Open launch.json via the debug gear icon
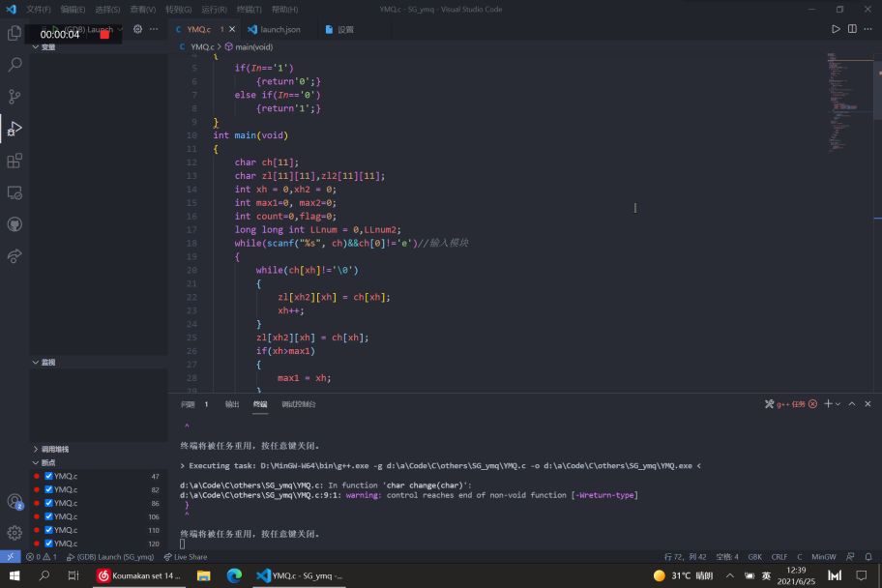Screen dimensions: 882x588 pos(137,29)
